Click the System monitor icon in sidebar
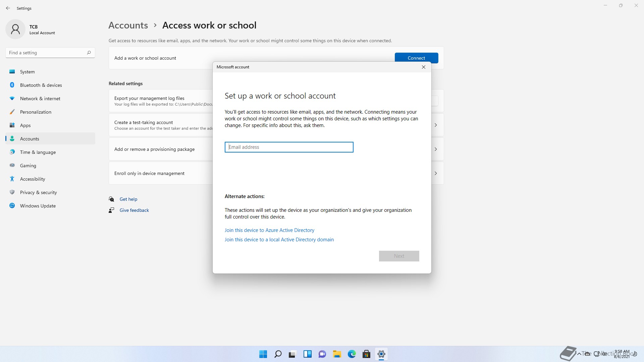 [x=12, y=71]
